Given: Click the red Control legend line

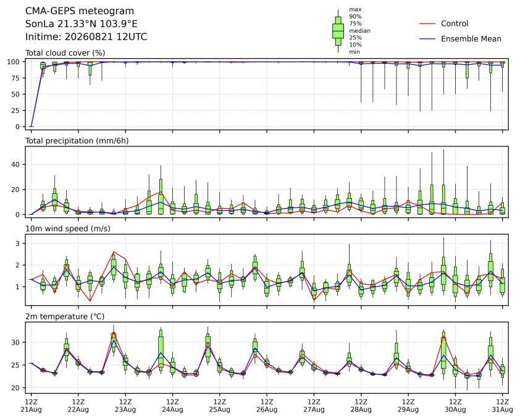Looking at the screenshot, I should pos(427,24).
